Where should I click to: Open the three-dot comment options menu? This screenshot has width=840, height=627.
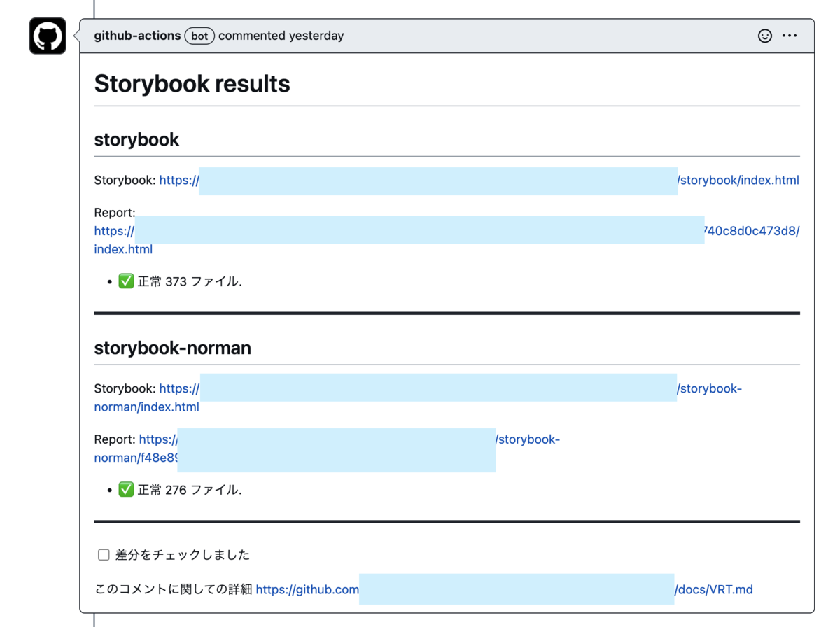790,36
